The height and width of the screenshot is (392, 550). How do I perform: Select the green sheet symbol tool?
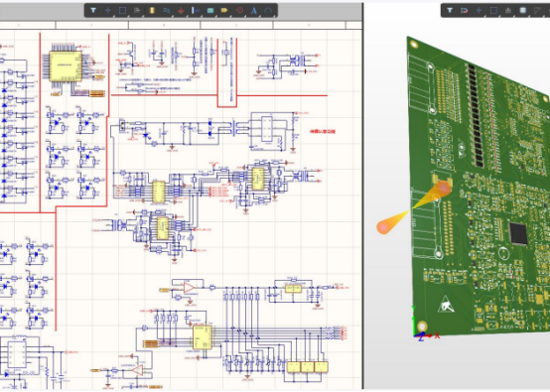point(210,11)
